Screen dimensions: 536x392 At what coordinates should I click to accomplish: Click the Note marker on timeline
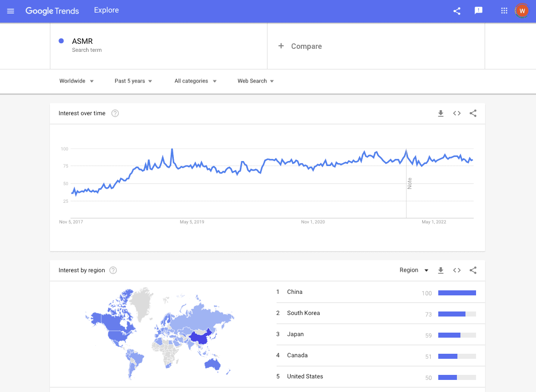click(409, 183)
